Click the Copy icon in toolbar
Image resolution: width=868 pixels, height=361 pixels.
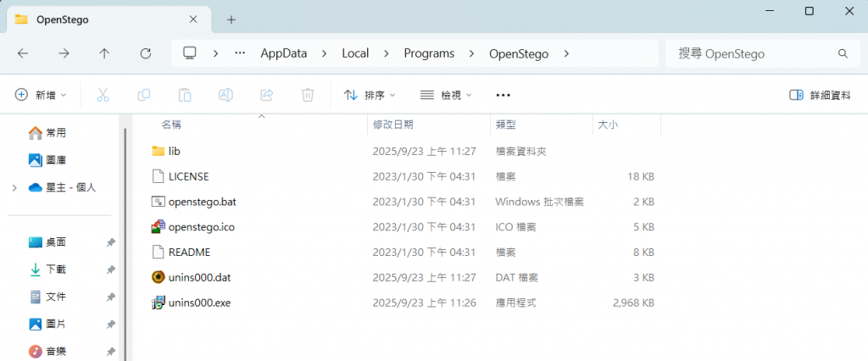click(x=144, y=95)
